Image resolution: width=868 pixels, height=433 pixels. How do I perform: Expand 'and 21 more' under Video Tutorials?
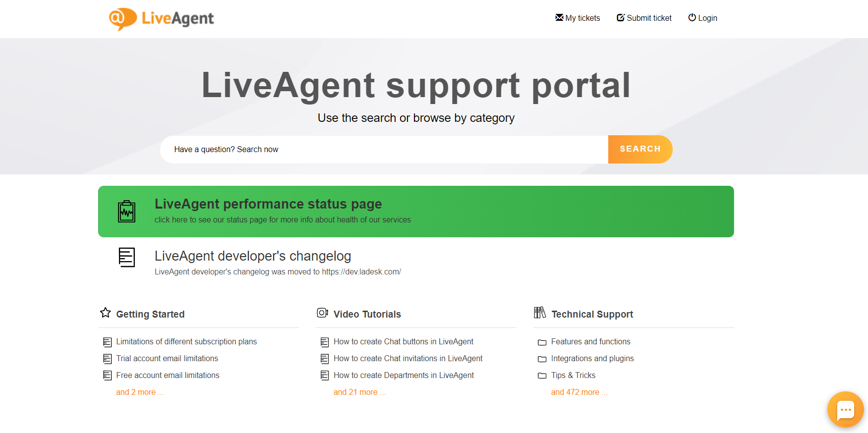359,392
